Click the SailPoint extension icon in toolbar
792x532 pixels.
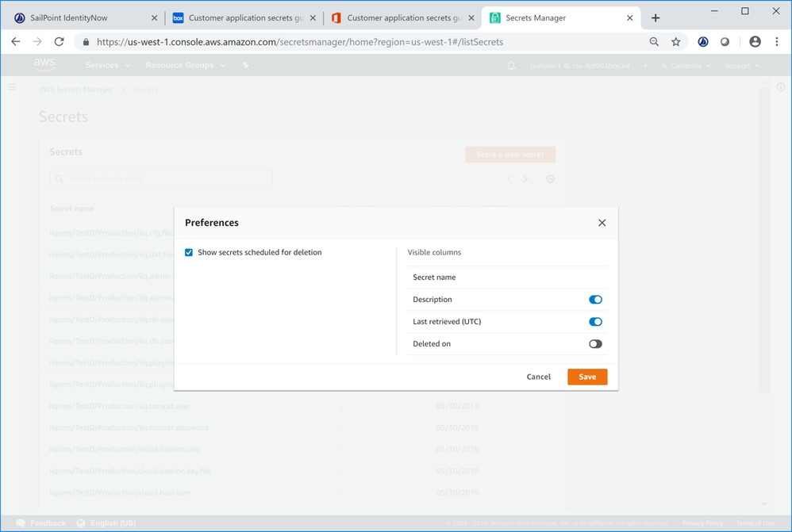tap(703, 42)
